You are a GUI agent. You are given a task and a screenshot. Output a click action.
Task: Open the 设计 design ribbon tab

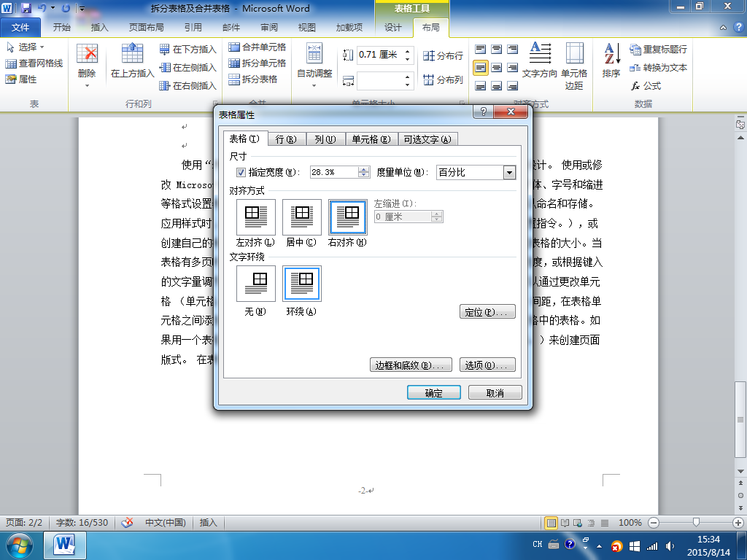click(x=393, y=28)
